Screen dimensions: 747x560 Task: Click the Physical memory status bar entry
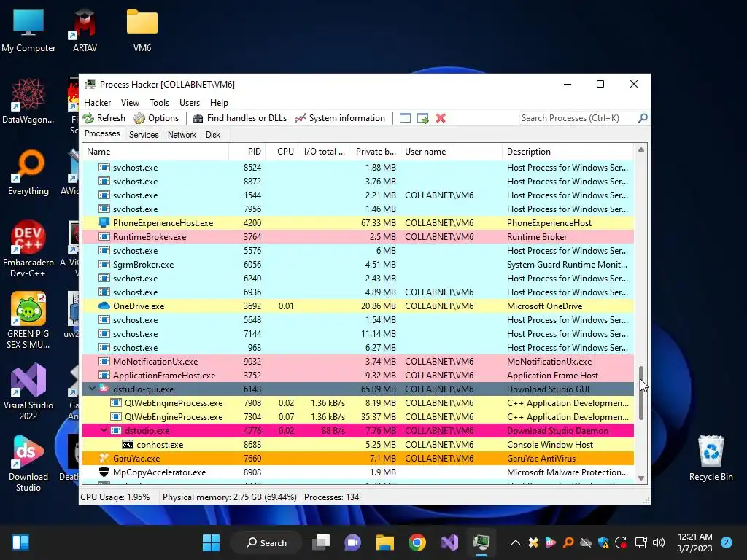(229, 497)
